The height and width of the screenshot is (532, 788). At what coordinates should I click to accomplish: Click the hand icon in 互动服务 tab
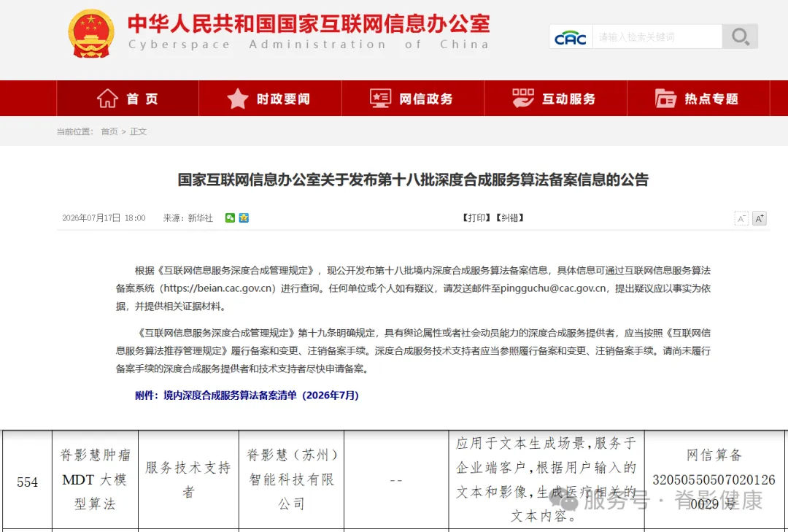523,98
